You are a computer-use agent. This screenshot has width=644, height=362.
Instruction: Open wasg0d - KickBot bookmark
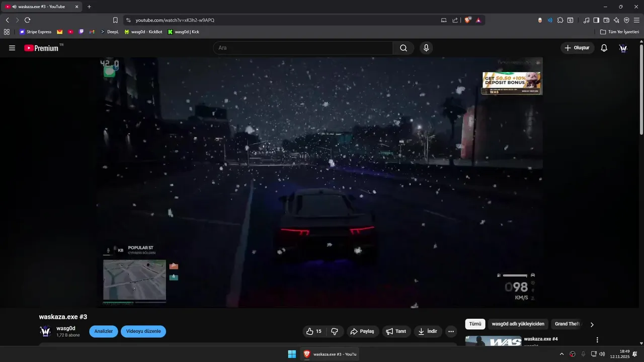pyautogui.click(x=143, y=32)
